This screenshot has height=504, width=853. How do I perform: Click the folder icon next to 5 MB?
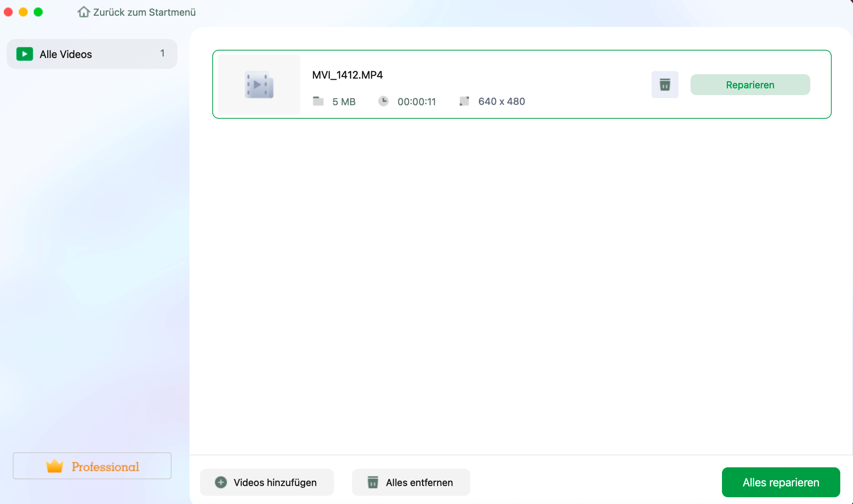318,101
